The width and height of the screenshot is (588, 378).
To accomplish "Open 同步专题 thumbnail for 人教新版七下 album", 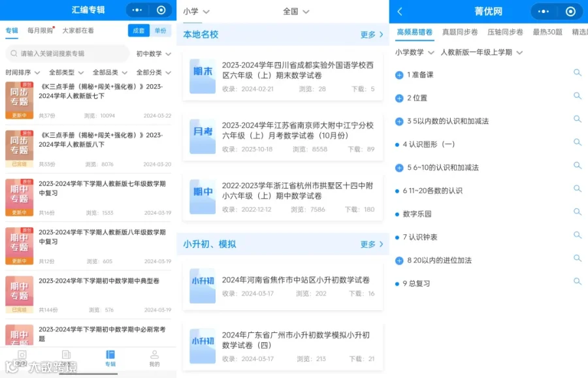I will (x=20, y=101).
